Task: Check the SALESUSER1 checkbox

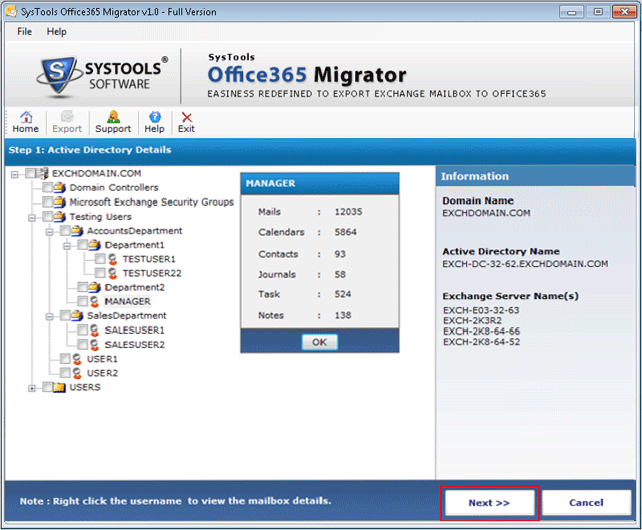Action: (83, 330)
